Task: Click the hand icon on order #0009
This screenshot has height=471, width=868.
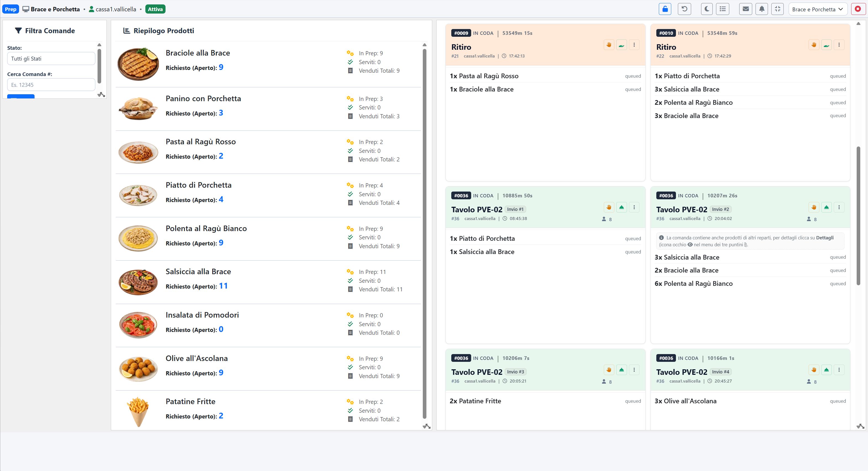Action: pos(609,45)
